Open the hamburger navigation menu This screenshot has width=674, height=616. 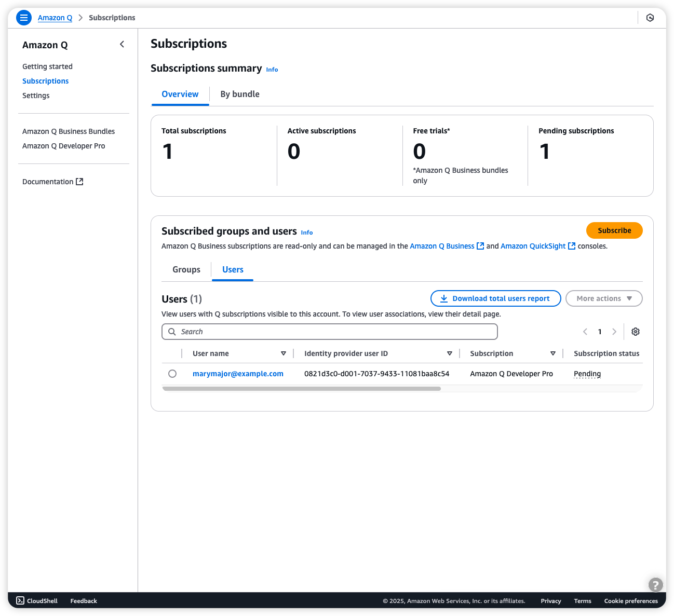24,18
